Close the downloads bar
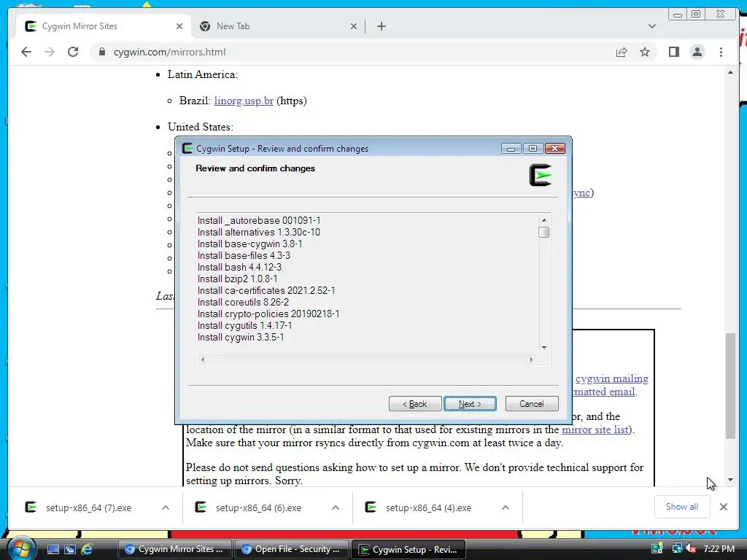Screen dimensions: 747x560 [x=724, y=507]
